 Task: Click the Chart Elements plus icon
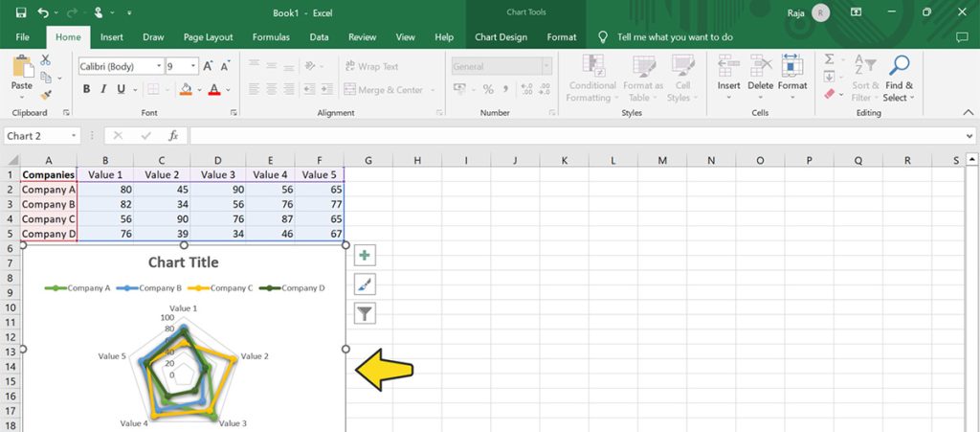click(x=365, y=255)
